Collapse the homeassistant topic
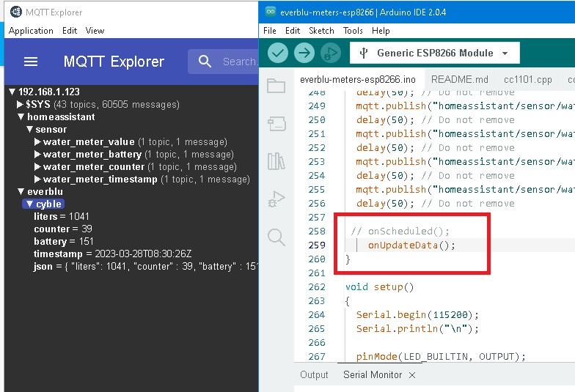575x392 pixels. click(21, 117)
